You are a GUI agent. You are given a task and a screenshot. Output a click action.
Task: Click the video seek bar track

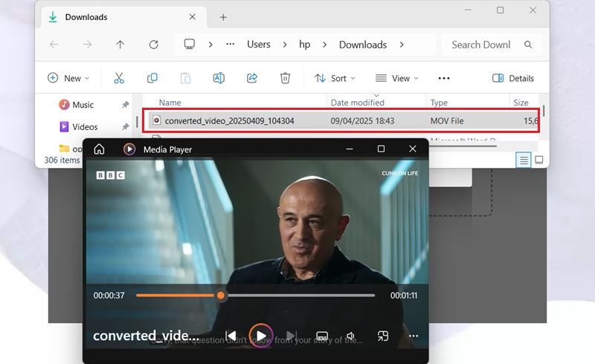tap(297, 296)
